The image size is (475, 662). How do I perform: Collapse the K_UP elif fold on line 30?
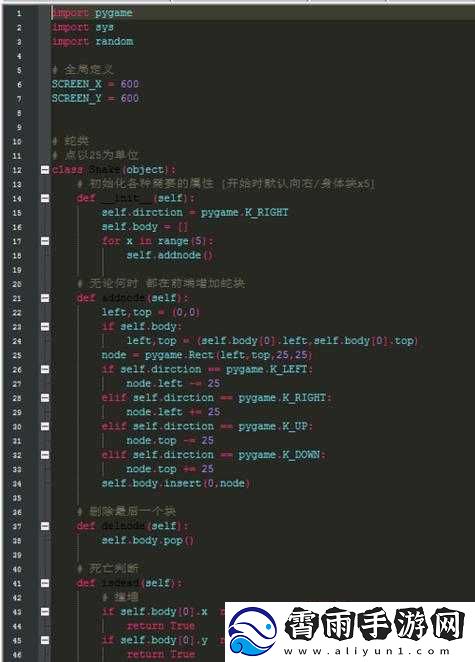45,426
